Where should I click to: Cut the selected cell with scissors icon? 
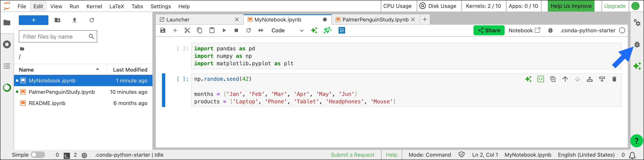187,30
